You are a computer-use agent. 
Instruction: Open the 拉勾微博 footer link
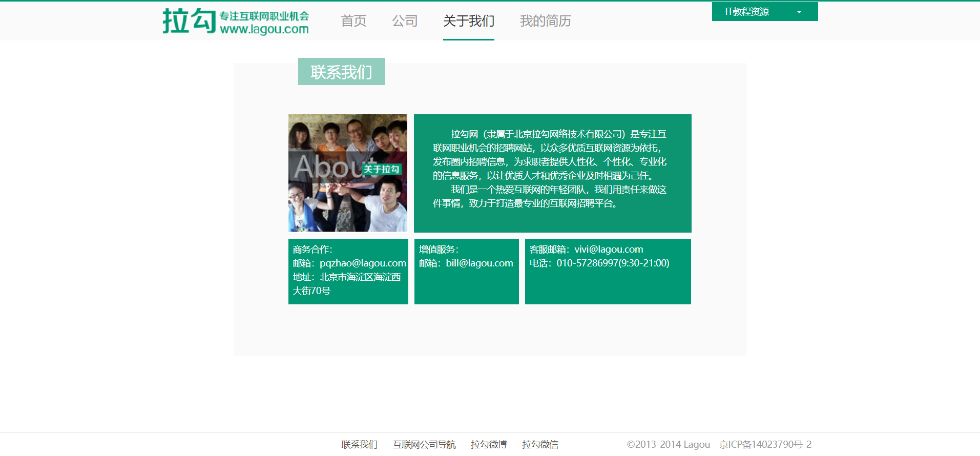(489, 444)
